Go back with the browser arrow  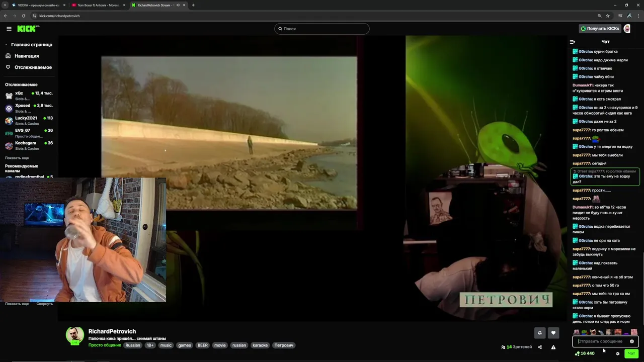pos(6,16)
